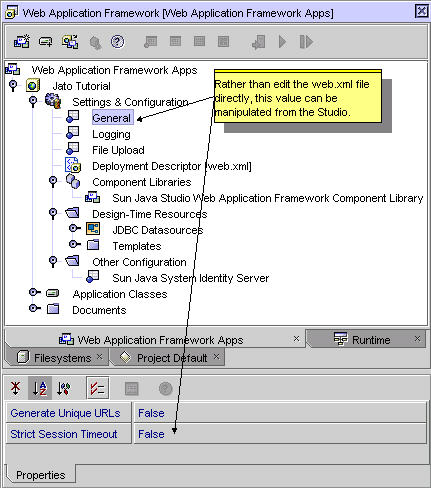Close the Project Default tab
This screenshot has height=488, width=431.
click(217, 357)
